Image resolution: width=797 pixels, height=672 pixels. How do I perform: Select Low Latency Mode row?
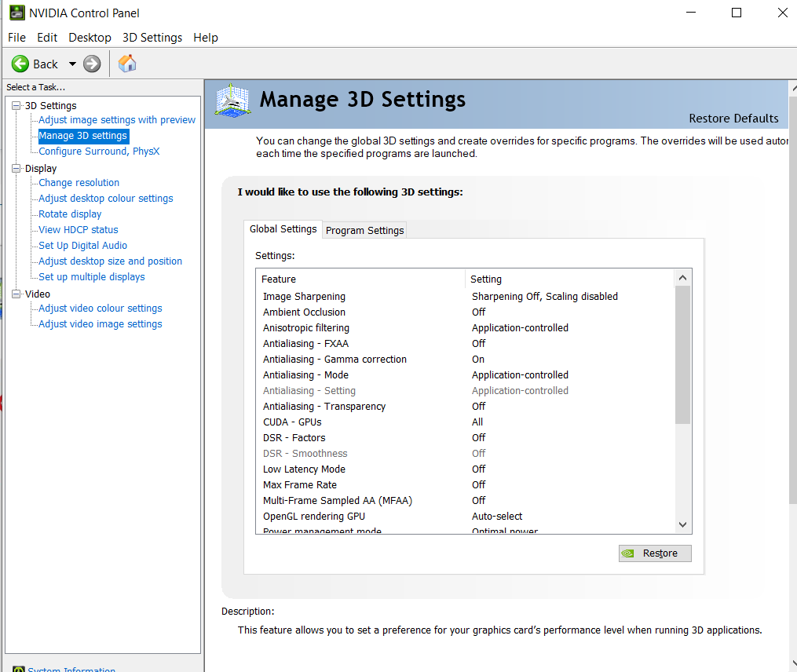[x=465, y=469]
